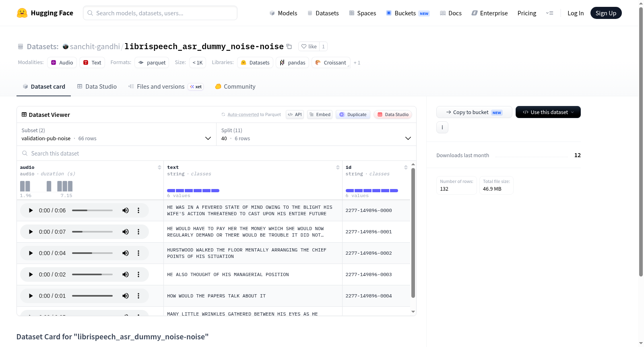Image resolution: width=644 pixels, height=347 pixels.
Task: Sort by the audio column
Action: [159, 167]
